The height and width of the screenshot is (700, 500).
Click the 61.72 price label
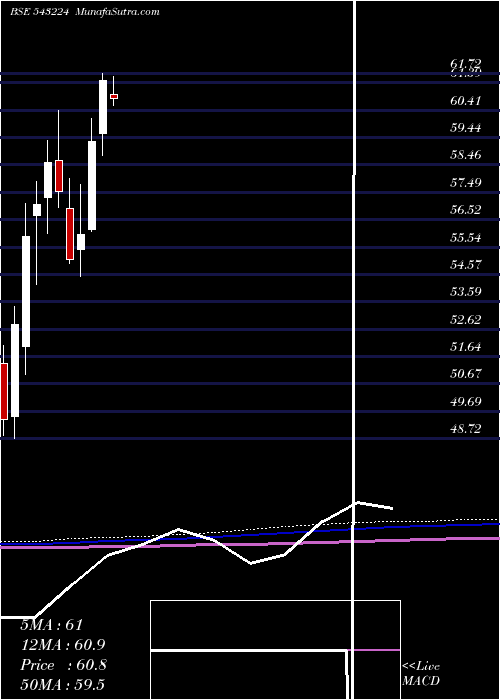coord(466,65)
